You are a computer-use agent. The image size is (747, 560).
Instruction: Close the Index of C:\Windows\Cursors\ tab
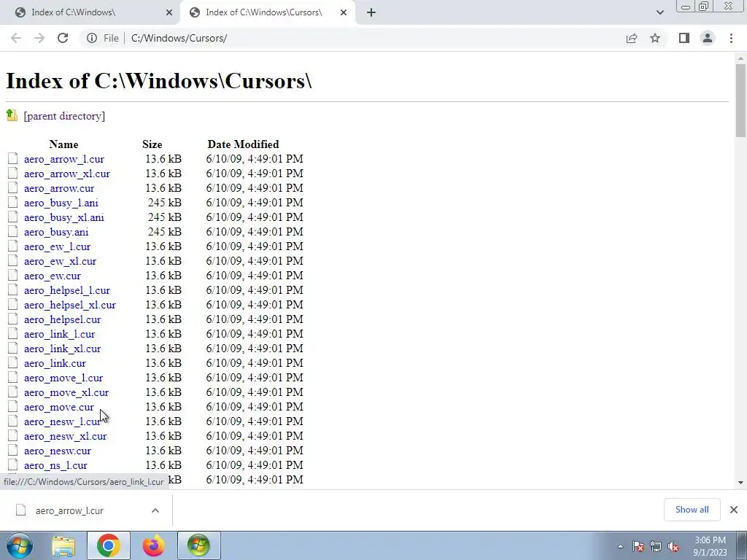click(x=344, y=13)
